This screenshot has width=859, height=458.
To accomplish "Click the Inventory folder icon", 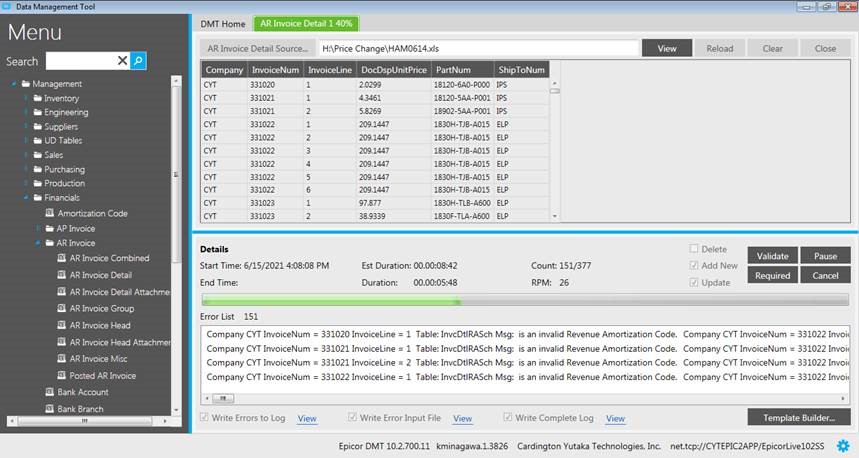I will point(37,98).
